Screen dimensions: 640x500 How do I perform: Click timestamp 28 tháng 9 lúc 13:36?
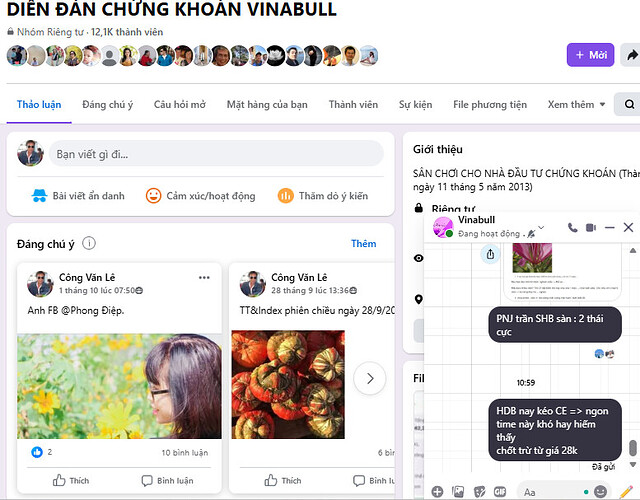tap(310, 290)
